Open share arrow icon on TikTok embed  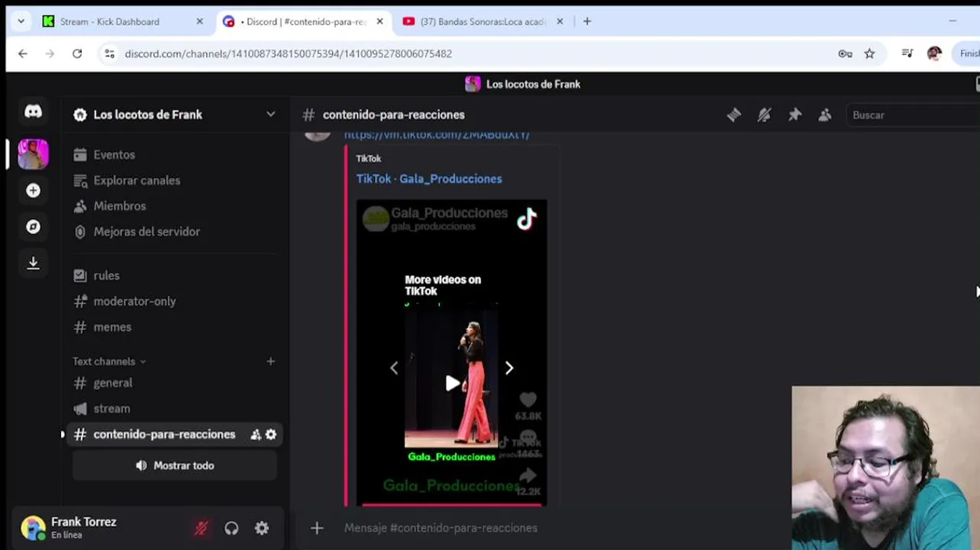527,476
